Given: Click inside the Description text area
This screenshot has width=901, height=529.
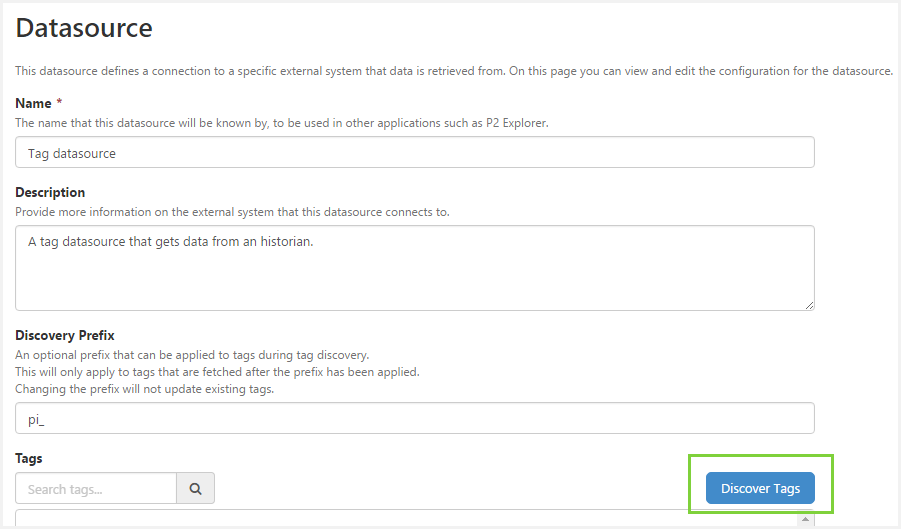Looking at the screenshot, I should [x=414, y=267].
